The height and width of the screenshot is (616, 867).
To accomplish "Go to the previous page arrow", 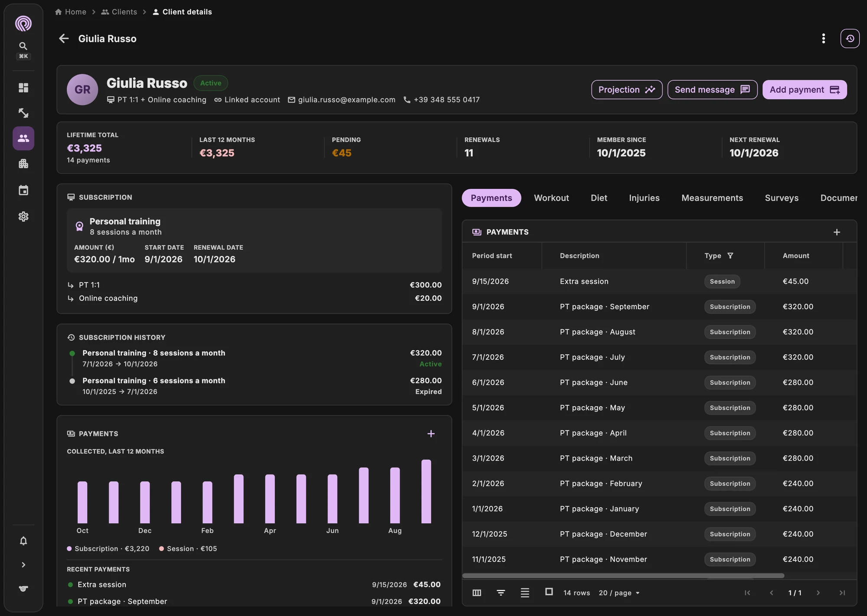I will (771, 593).
